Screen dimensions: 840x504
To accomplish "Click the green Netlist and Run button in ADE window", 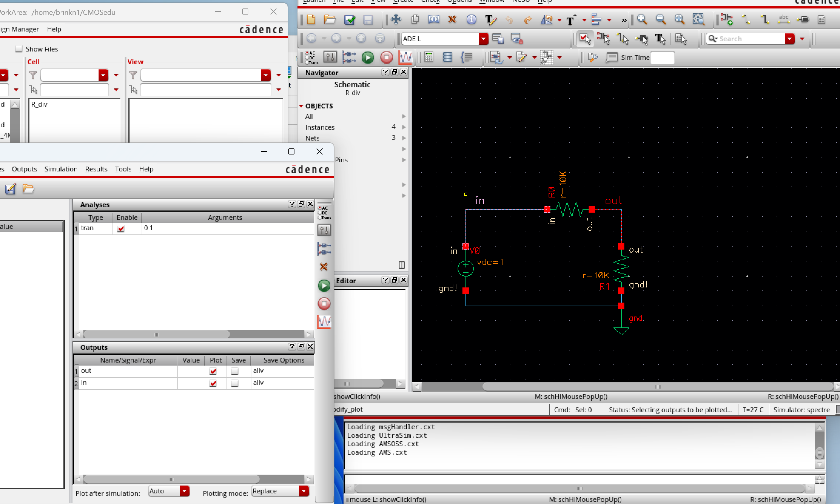I will tap(324, 286).
